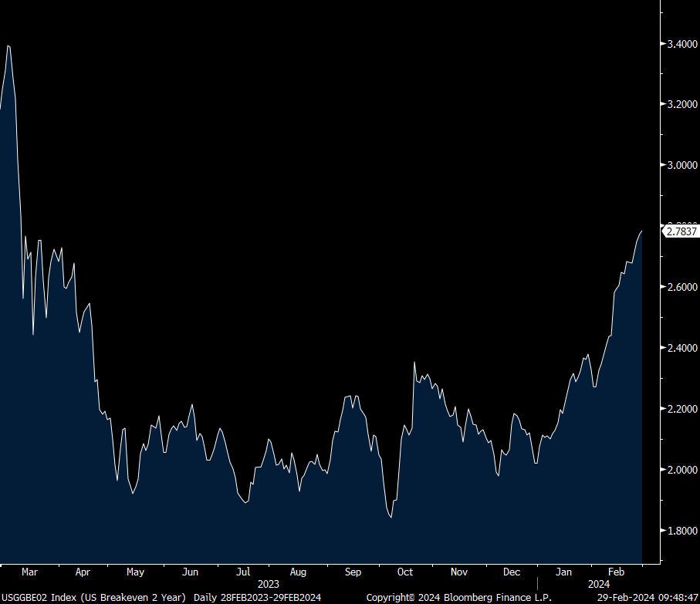Click the Jan month label
Viewport: 700px width, 604px height.
[563, 572]
